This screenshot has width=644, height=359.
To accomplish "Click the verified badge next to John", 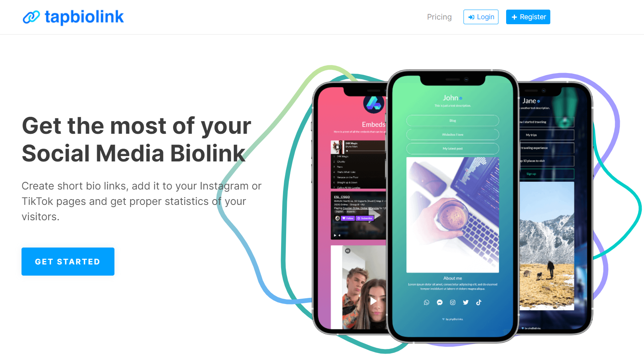I will [461, 98].
